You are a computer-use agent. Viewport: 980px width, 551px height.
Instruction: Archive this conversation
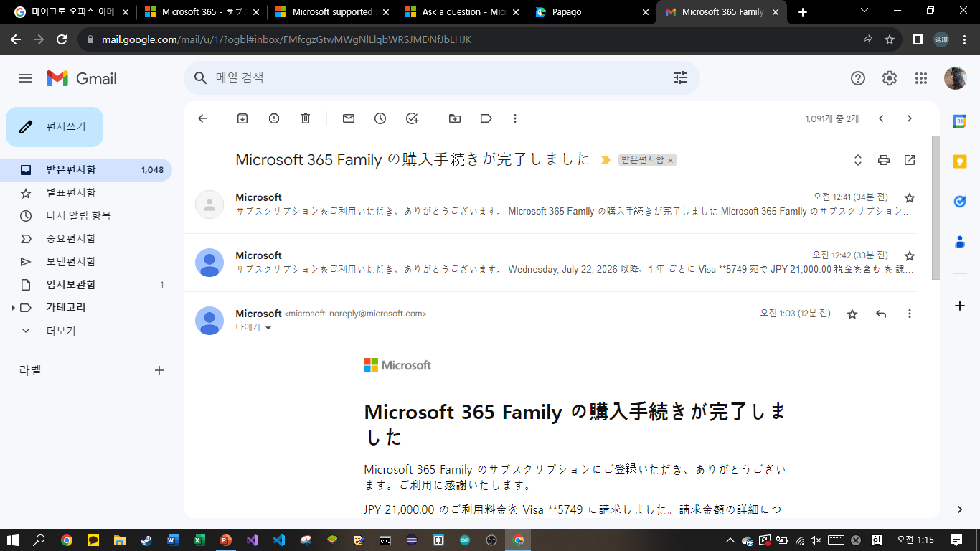pos(242,118)
